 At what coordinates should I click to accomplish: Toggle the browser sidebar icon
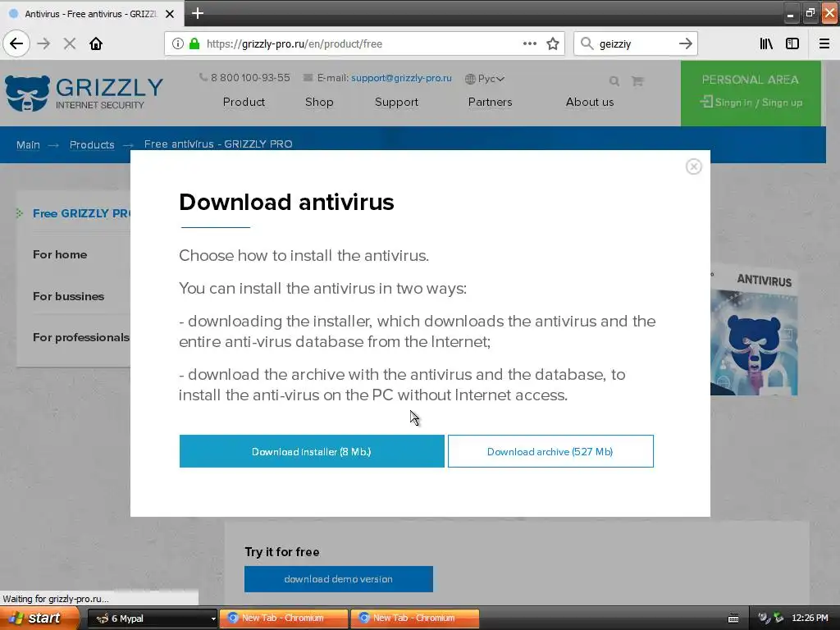pos(792,44)
